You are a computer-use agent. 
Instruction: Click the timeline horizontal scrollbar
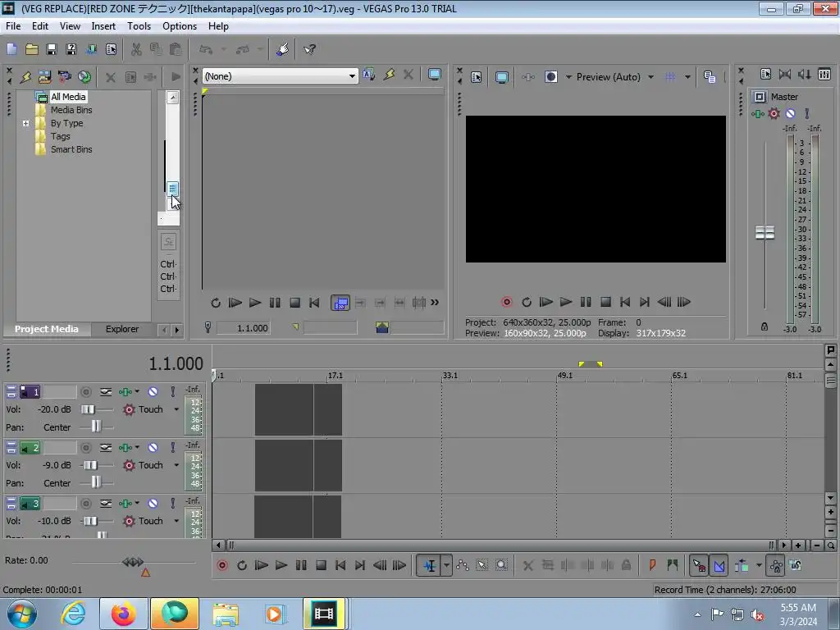503,546
